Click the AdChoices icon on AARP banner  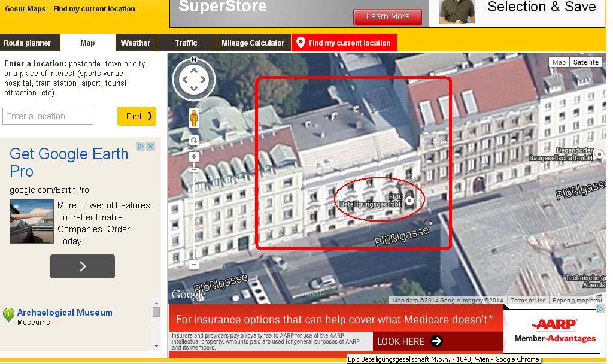click(x=600, y=309)
